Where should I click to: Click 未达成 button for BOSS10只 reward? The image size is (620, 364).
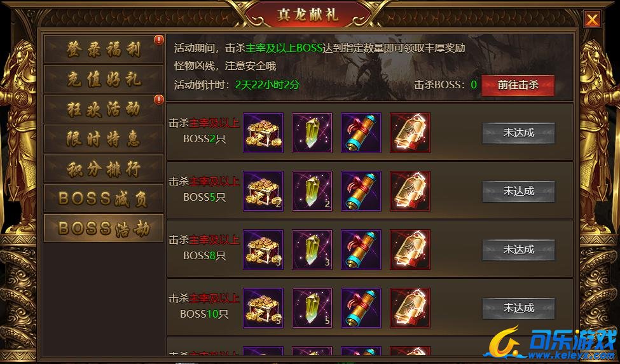click(x=518, y=308)
